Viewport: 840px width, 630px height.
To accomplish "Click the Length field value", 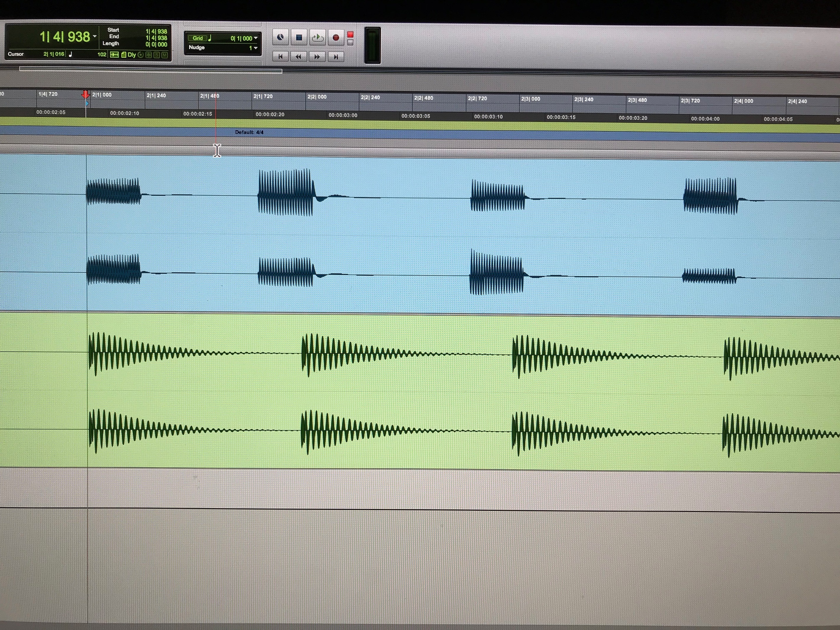I will point(156,44).
